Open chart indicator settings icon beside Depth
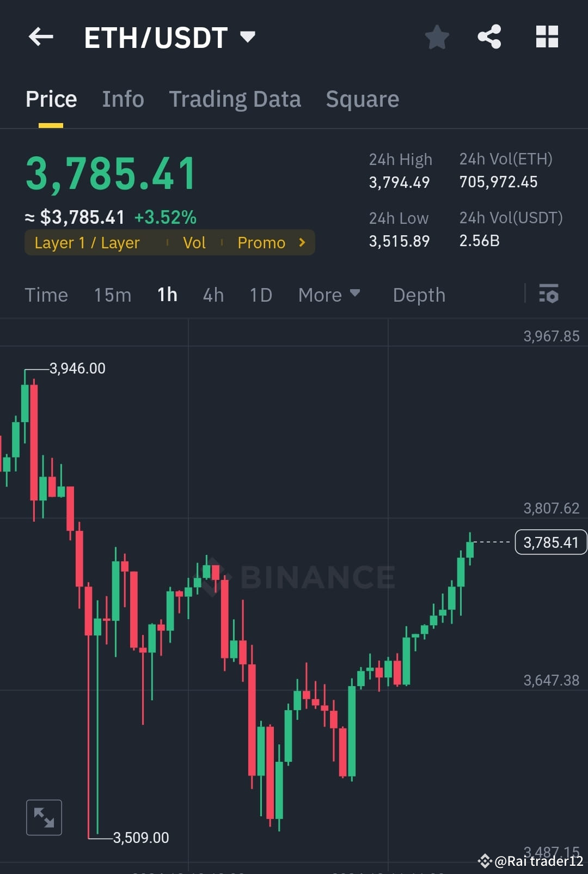 549,295
